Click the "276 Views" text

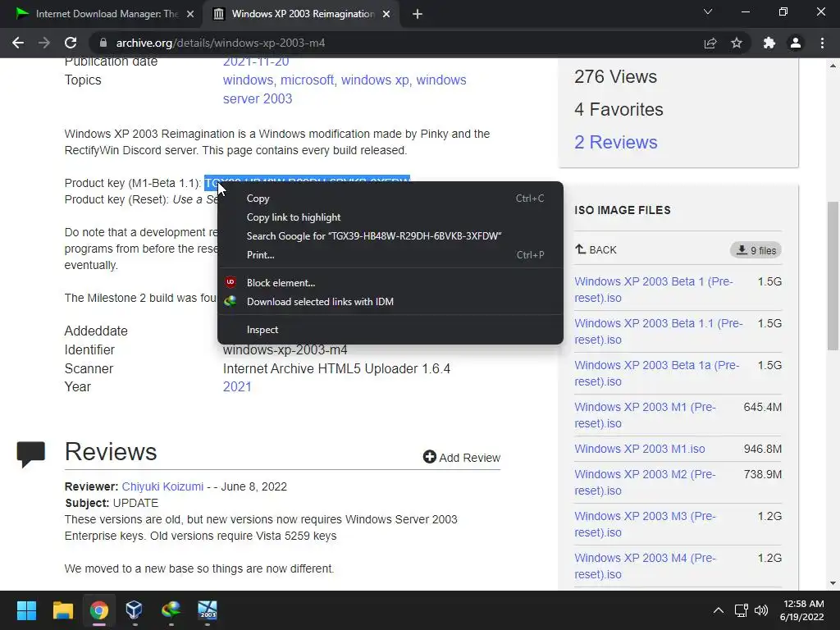point(615,76)
